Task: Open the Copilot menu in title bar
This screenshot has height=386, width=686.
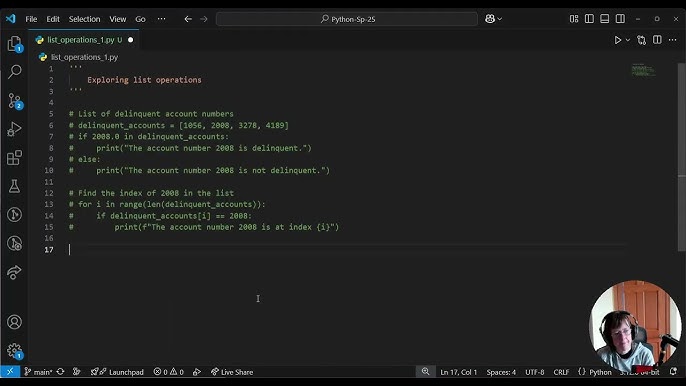Action: pos(493,19)
